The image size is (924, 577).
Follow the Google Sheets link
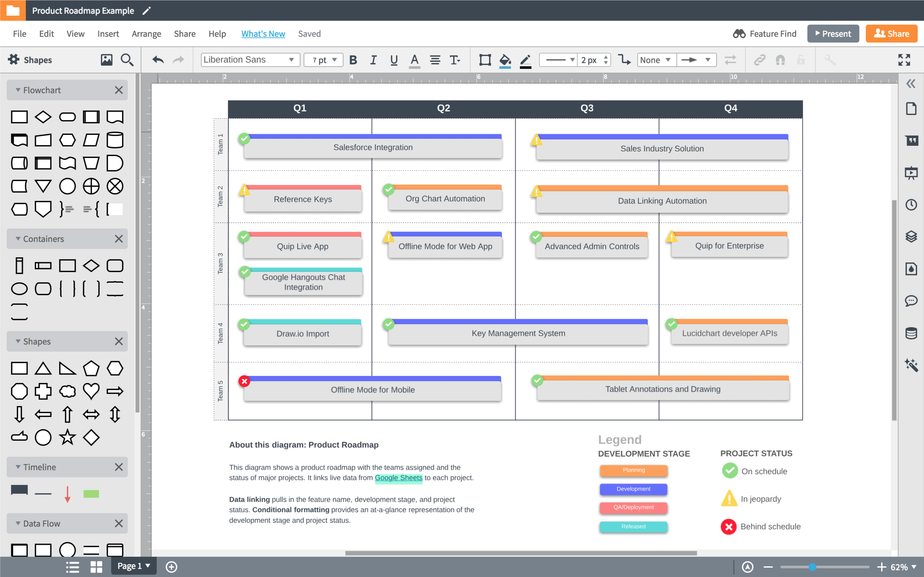pyautogui.click(x=398, y=478)
